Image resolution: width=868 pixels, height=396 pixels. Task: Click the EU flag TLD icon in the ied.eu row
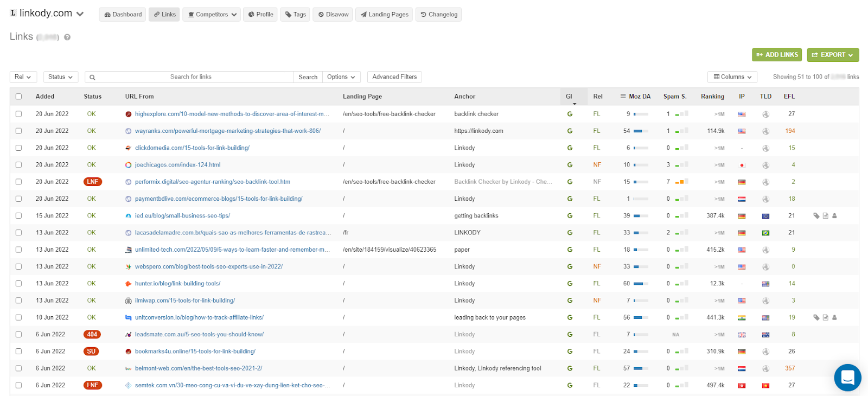pyautogui.click(x=765, y=216)
